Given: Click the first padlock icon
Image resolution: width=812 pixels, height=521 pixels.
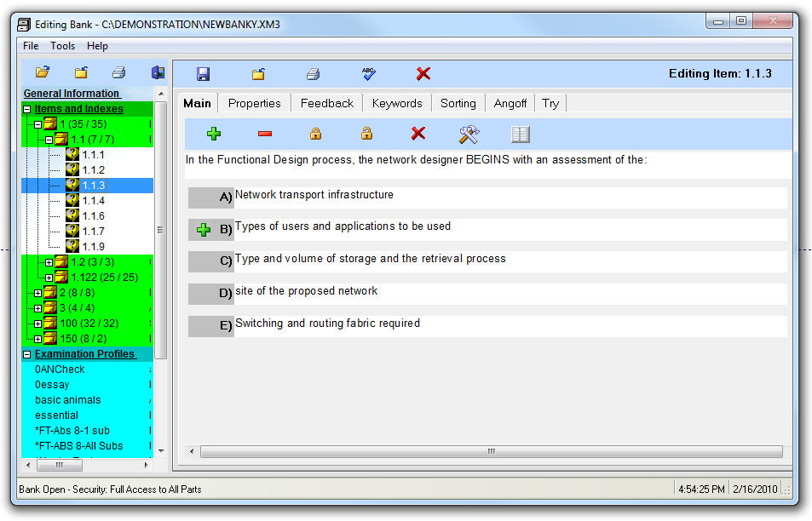Looking at the screenshot, I should (315, 134).
